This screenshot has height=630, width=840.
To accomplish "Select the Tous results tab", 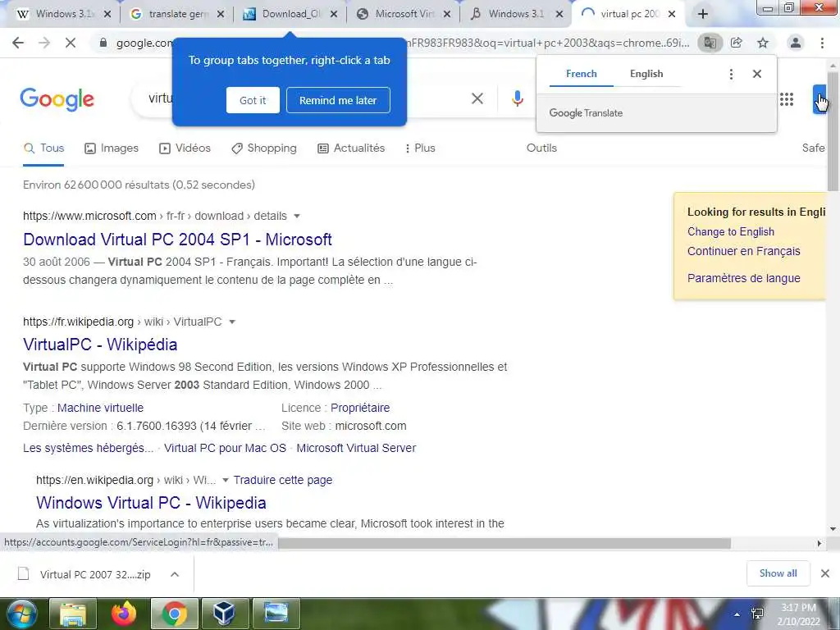I will [44, 148].
